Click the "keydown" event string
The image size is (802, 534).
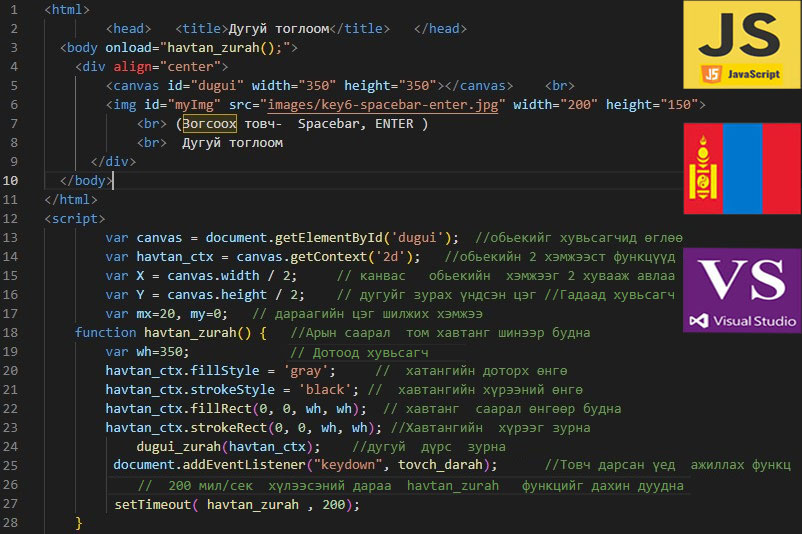[x=347, y=466]
